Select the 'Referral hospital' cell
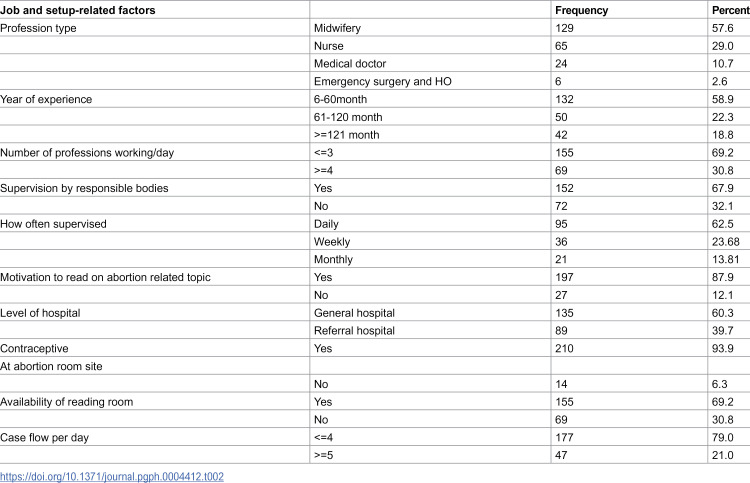This screenshot has width=750, height=483. 354,331
